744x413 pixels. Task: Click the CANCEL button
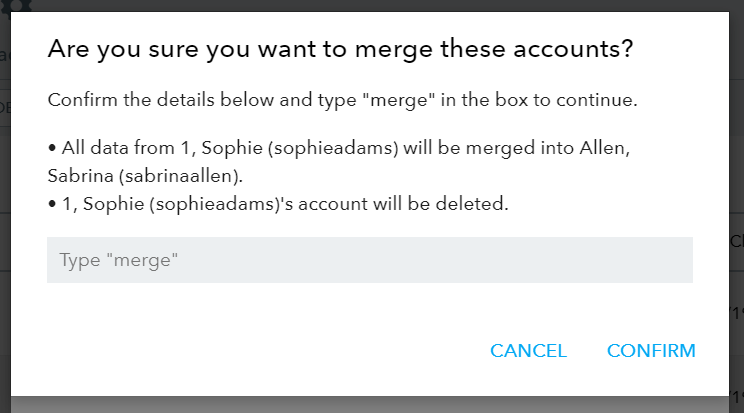528,351
